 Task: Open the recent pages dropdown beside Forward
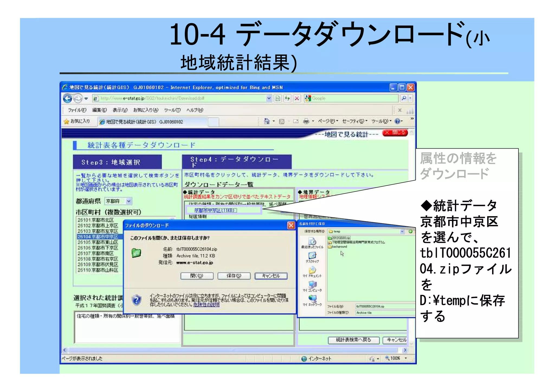coord(86,99)
